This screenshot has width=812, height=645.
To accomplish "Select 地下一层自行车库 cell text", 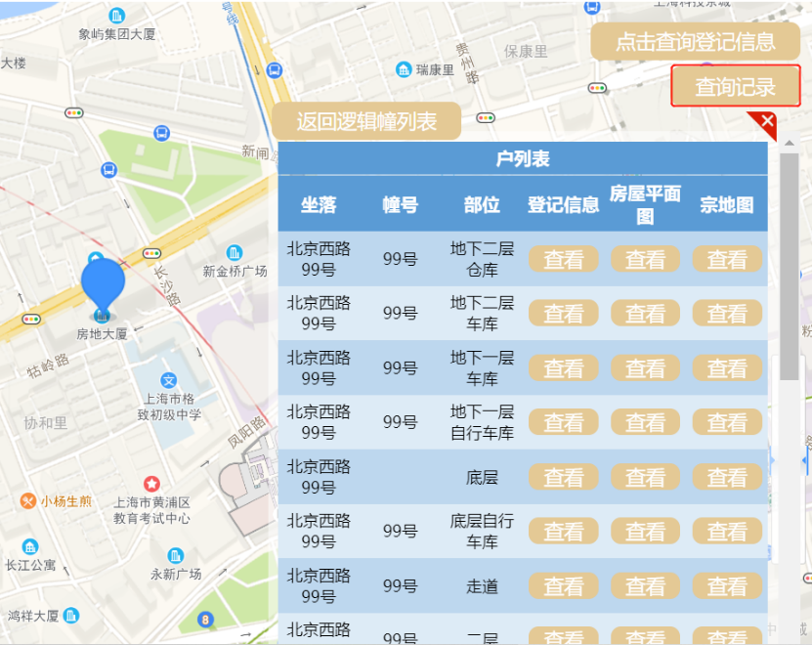I will [482, 422].
